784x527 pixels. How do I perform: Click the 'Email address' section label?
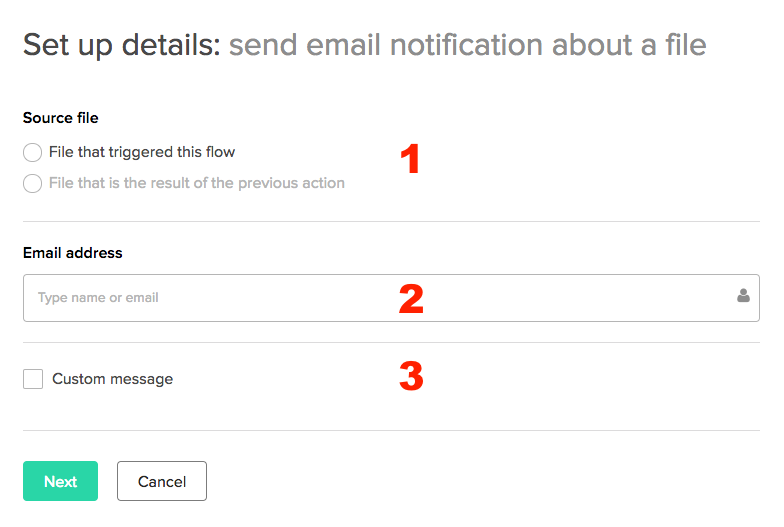tap(73, 253)
